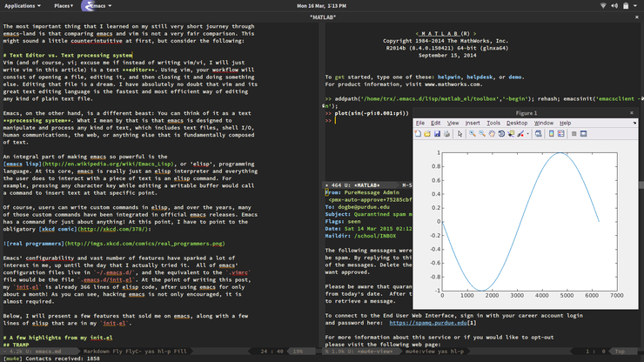Activate the Zoom In magnifier tool
This screenshot has width=644, height=362.
pyautogui.click(x=473, y=134)
